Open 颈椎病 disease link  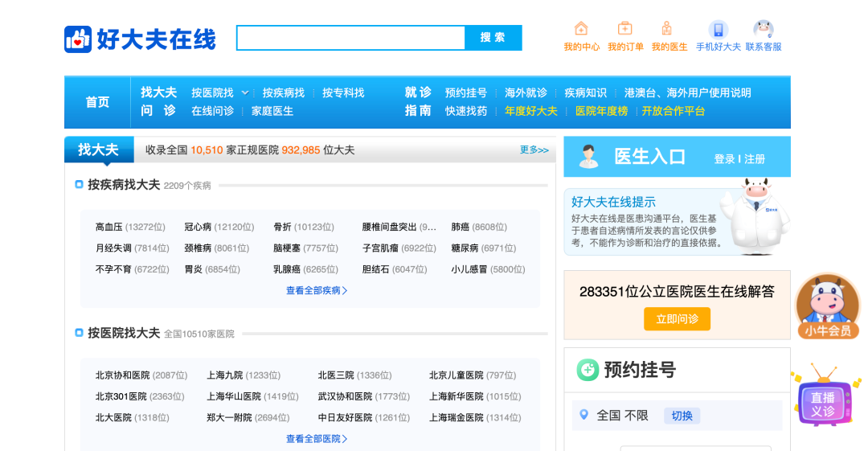pyautogui.click(x=199, y=248)
